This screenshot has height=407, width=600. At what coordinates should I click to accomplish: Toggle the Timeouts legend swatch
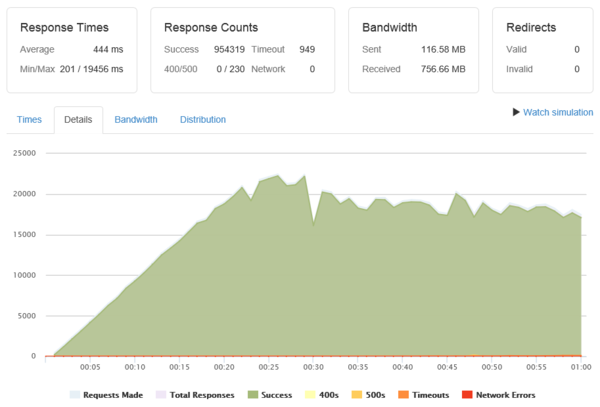pyautogui.click(x=403, y=395)
